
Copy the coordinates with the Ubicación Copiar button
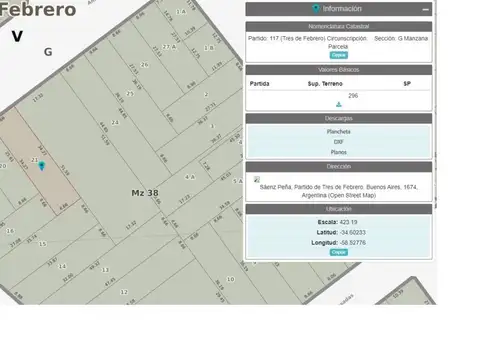(339, 252)
